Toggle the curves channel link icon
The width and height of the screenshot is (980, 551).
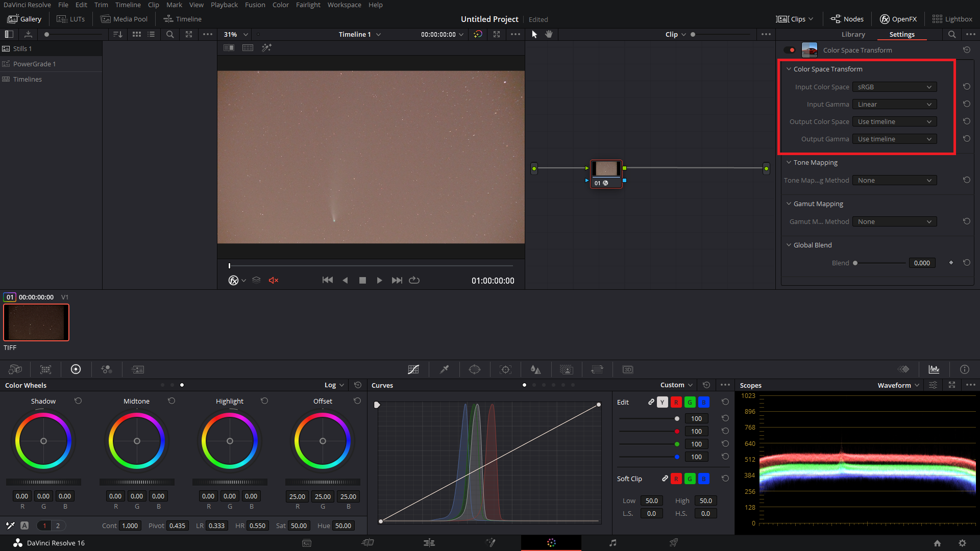[x=651, y=402]
